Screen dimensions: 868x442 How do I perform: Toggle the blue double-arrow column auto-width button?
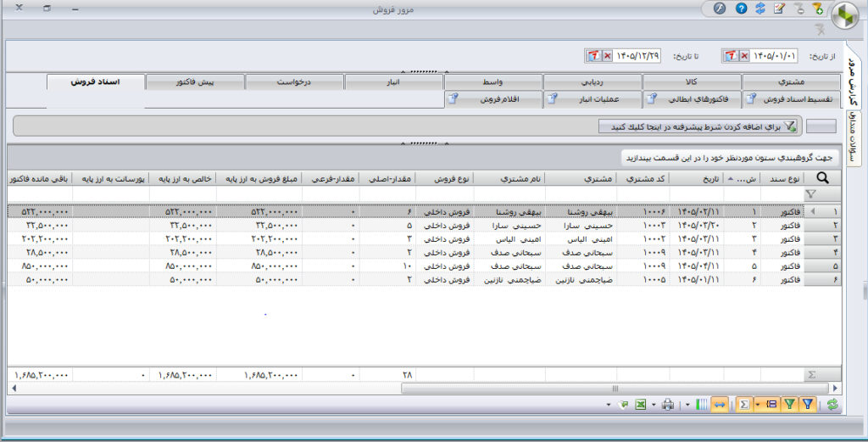(x=719, y=405)
